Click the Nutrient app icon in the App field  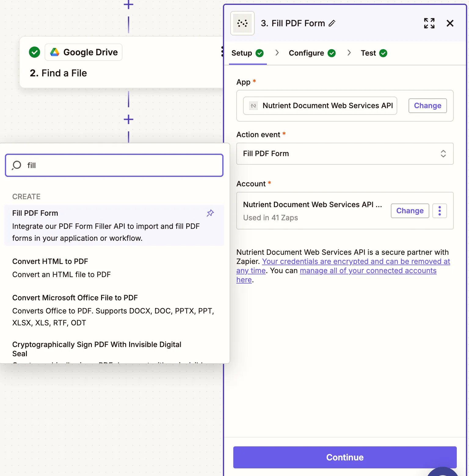pyautogui.click(x=253, y=105)
